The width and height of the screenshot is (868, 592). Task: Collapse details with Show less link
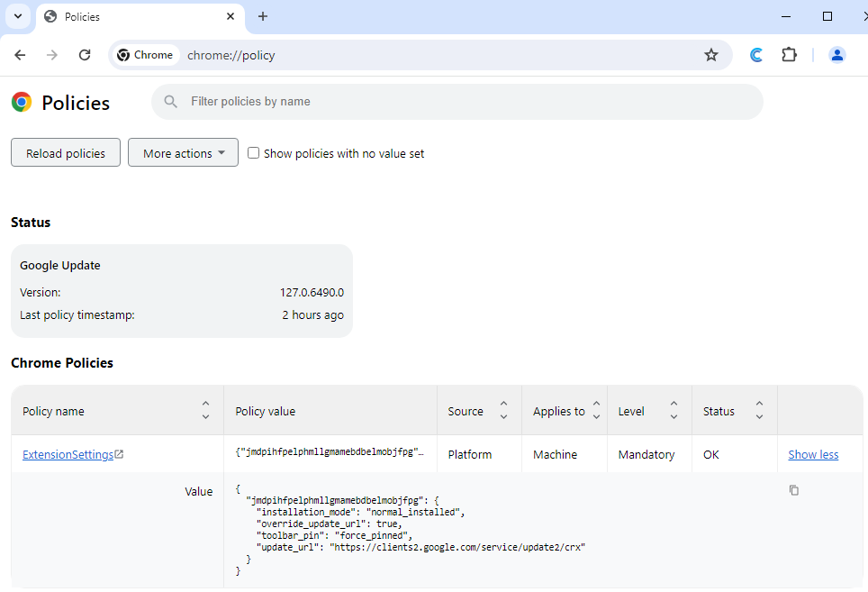[x=813, y=455]
